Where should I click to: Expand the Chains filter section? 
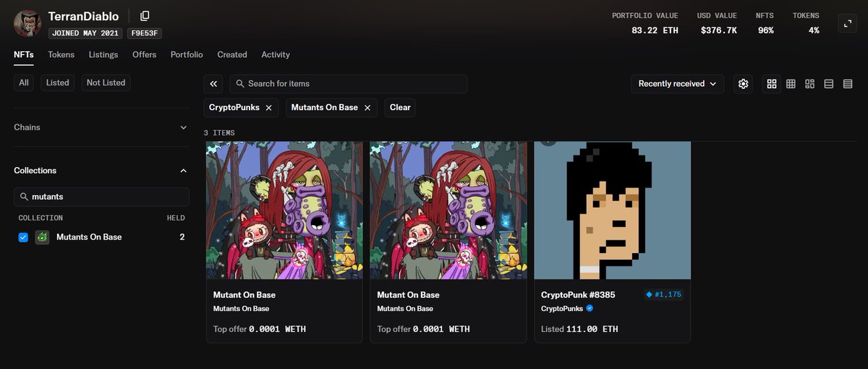point(101,127)
